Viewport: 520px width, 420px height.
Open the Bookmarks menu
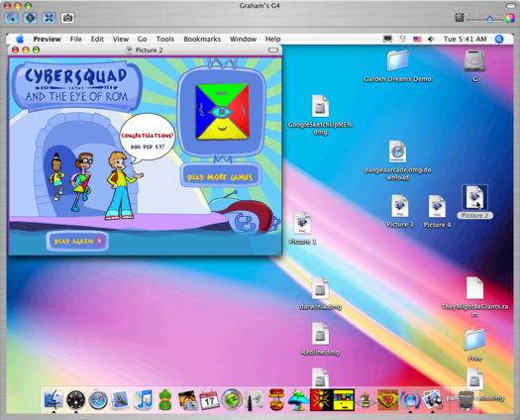[x=202, y=39]
